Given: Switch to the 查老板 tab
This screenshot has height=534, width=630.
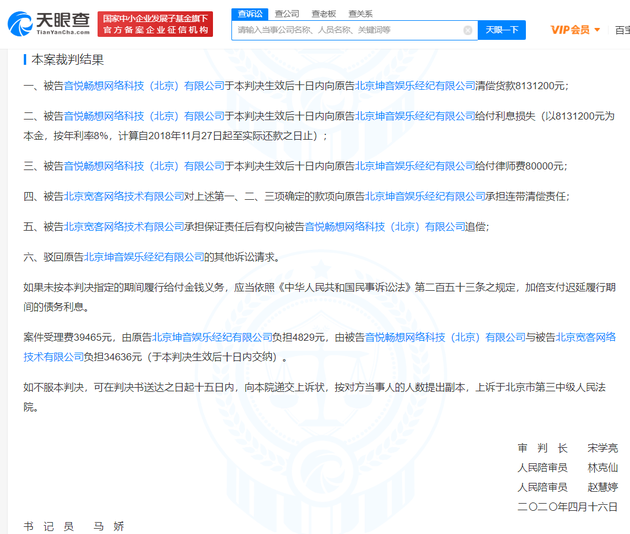Looking at the screenshot, I should (324, 14).
